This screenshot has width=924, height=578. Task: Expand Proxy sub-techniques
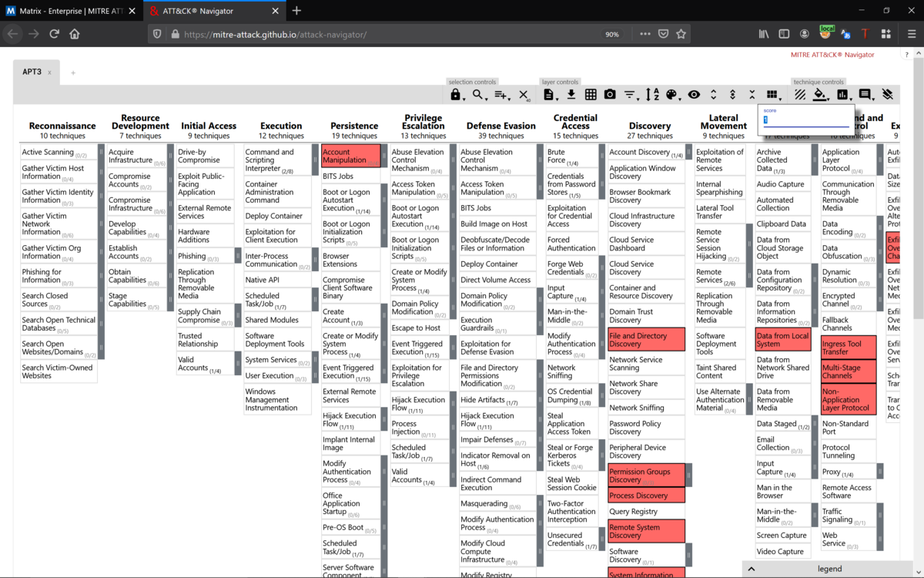[x=880, y=472]
